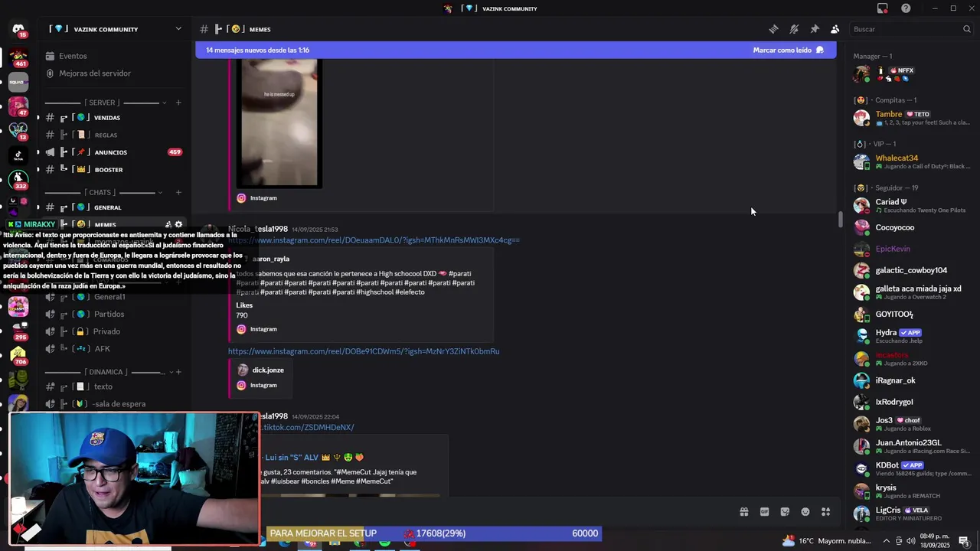
Task: Open the Hydra app member entry
Action: pos(912,336)
